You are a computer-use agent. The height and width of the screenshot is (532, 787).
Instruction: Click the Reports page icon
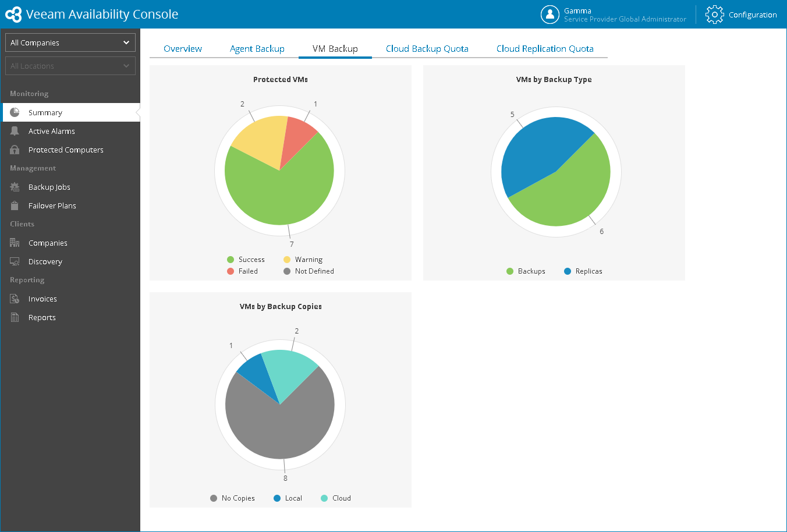pyautogui.click(x=15, y=317)
